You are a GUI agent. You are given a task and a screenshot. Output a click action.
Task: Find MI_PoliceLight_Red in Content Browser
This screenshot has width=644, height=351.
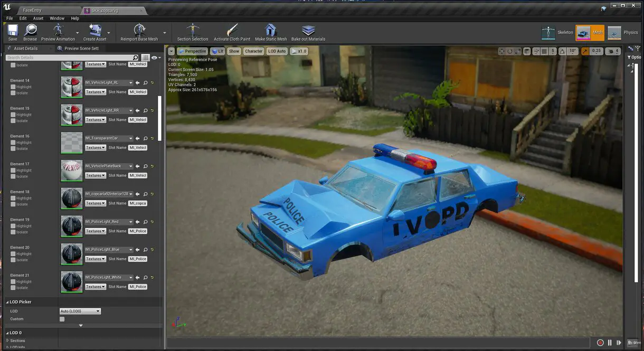(145, 222)
